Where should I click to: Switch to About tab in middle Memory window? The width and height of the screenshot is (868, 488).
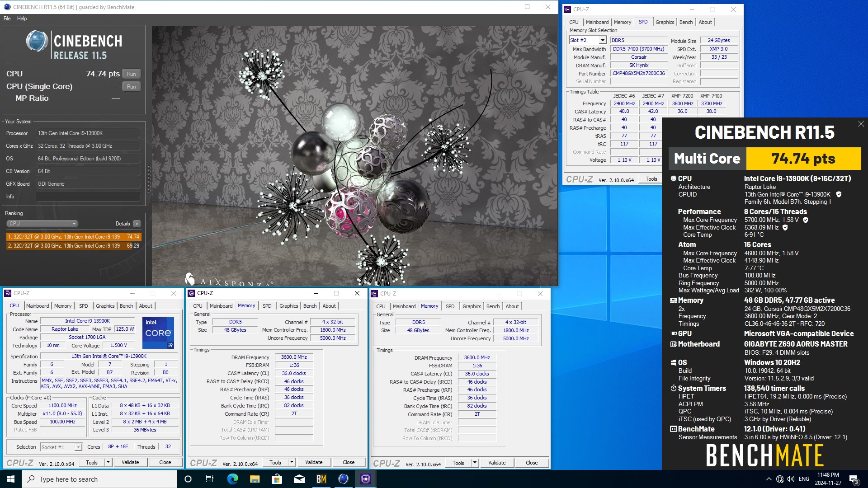(329, 306)
